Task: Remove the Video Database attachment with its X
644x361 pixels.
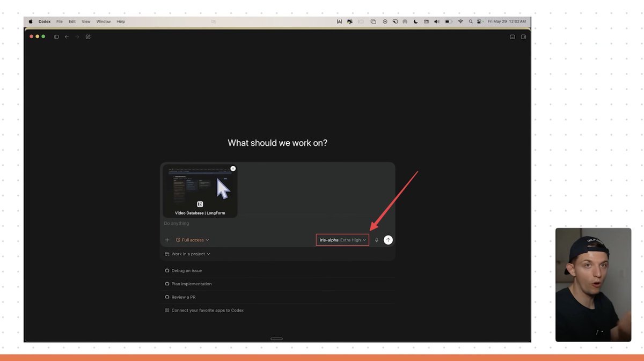Action: pos(233,168)
